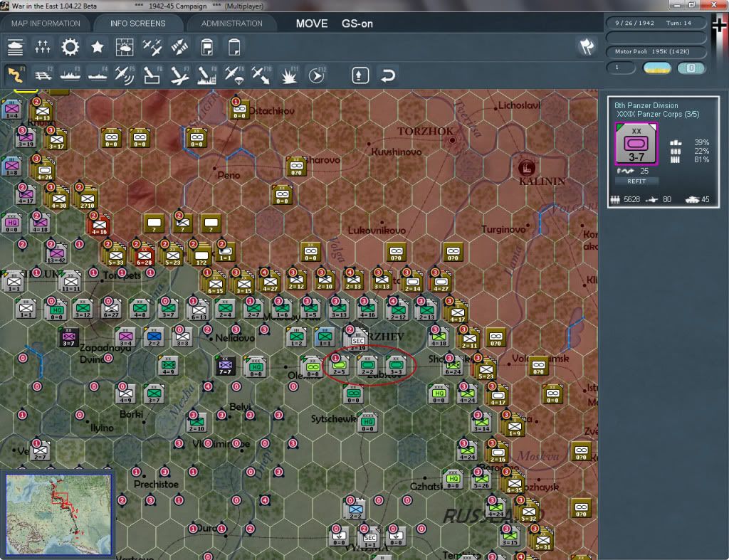Screen dimensions: 729x560
Task: Switch to the INFO SCREENS tab
Action: point(137,23)
